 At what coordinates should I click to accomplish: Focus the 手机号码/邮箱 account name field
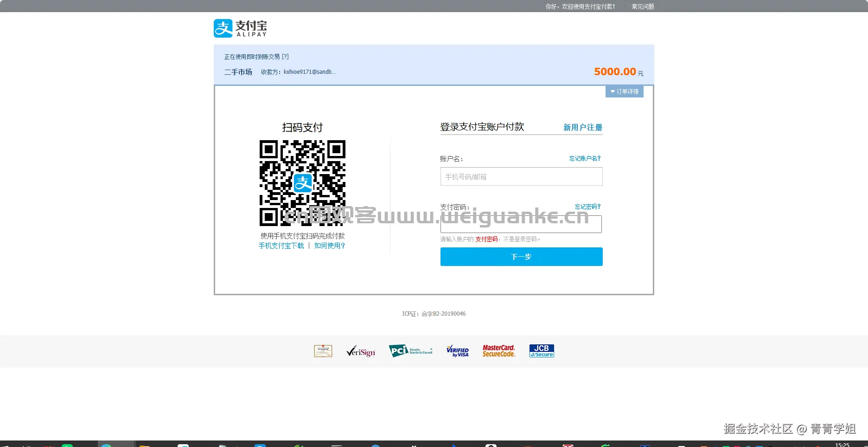pyautogui.click(x=521, y=176)
